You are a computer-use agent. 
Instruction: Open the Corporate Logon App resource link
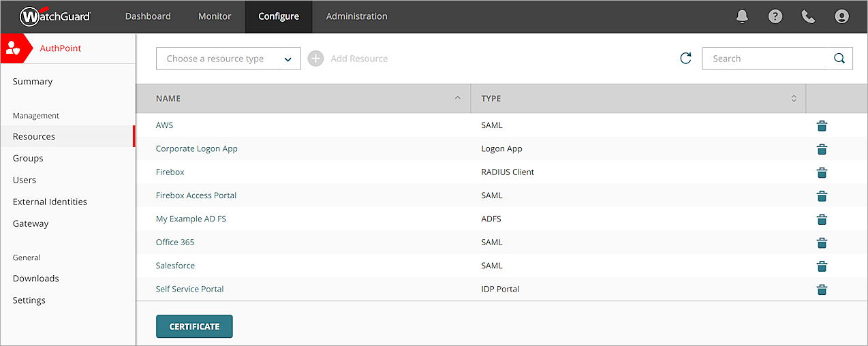(196, 148)
